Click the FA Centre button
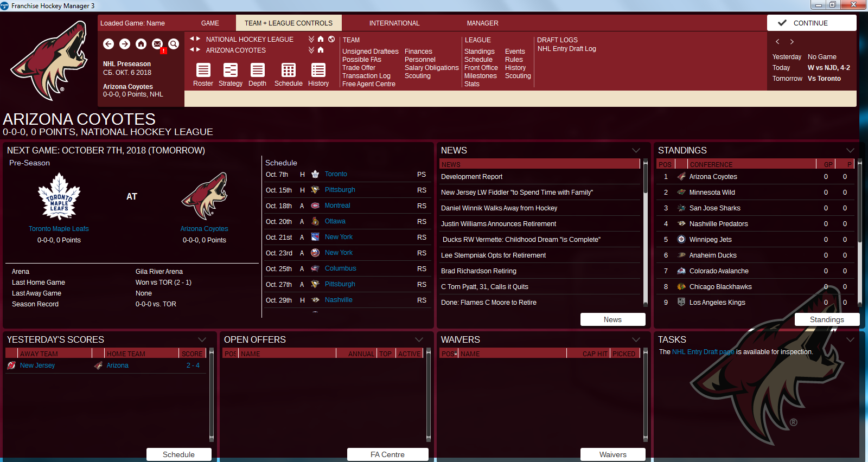Screen dimensions: 868x462 tap(388, 454)
